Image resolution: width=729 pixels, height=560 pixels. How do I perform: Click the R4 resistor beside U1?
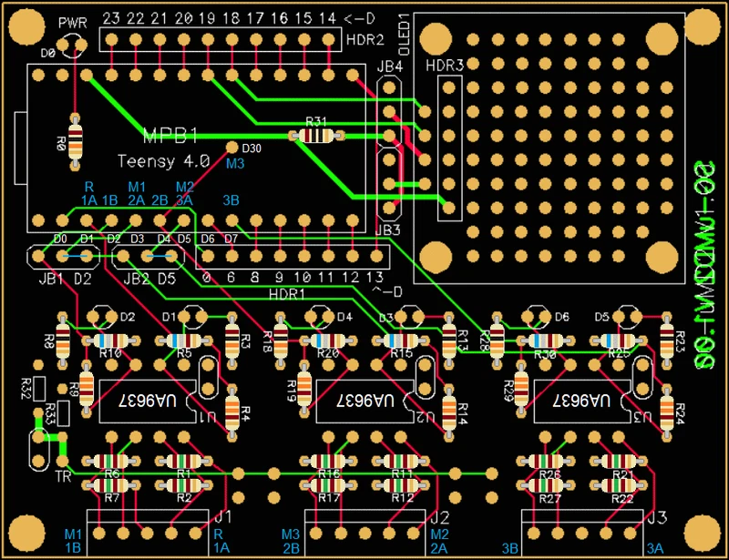(231, 412)
